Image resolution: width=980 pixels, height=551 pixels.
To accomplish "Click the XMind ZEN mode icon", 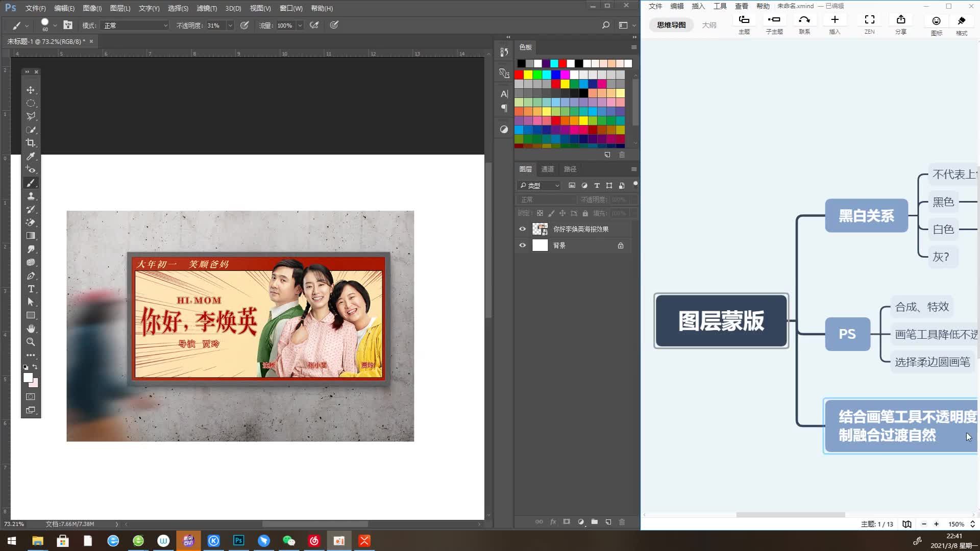I will (869, 24).
